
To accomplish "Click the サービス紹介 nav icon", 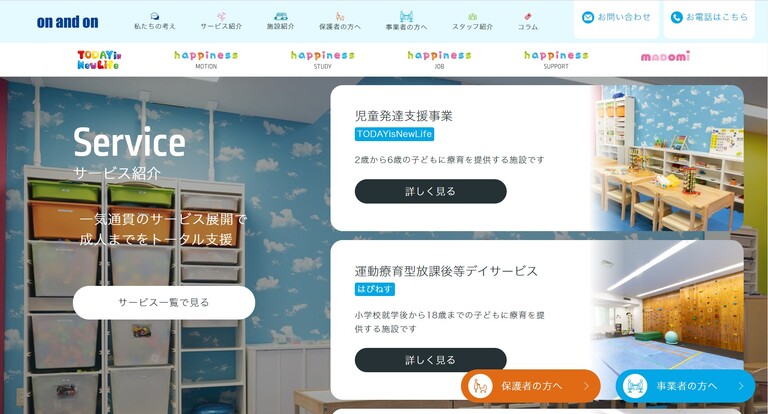I will click(x=221, y=16).
